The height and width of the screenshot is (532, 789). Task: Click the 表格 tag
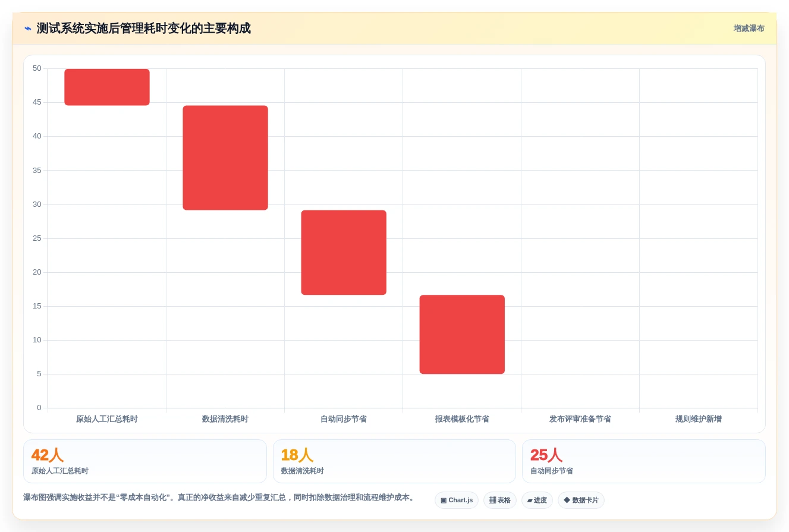500,500
